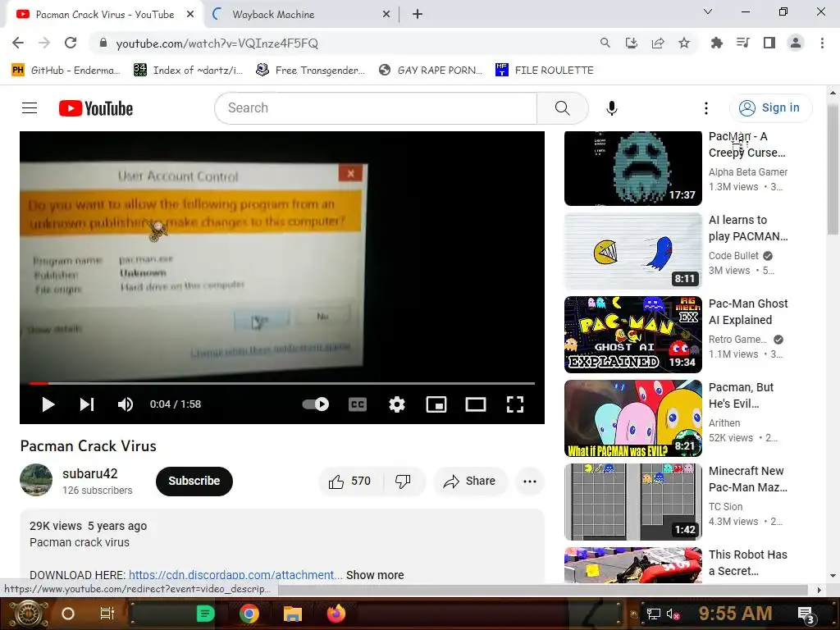Skip to next video
The width and height of the screenshot is (840, 630).
(87, 404)
